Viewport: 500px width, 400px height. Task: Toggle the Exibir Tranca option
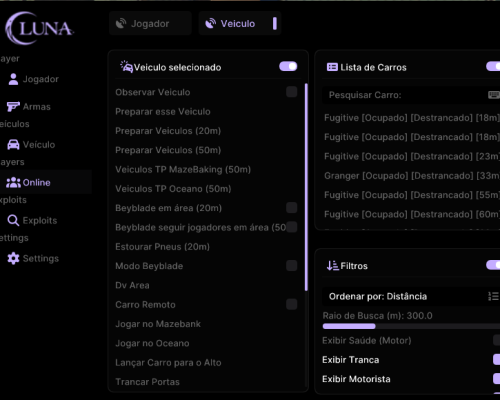[496, 360]
